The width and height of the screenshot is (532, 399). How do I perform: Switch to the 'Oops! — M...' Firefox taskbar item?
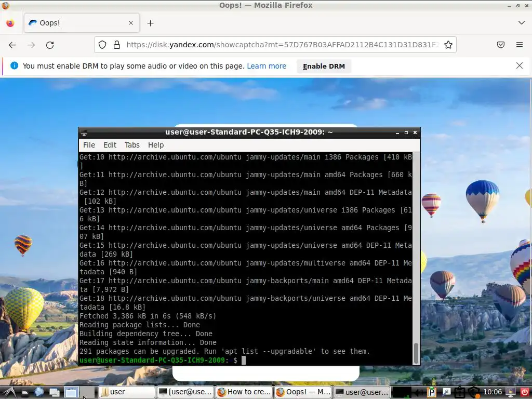tap(303, 392)
